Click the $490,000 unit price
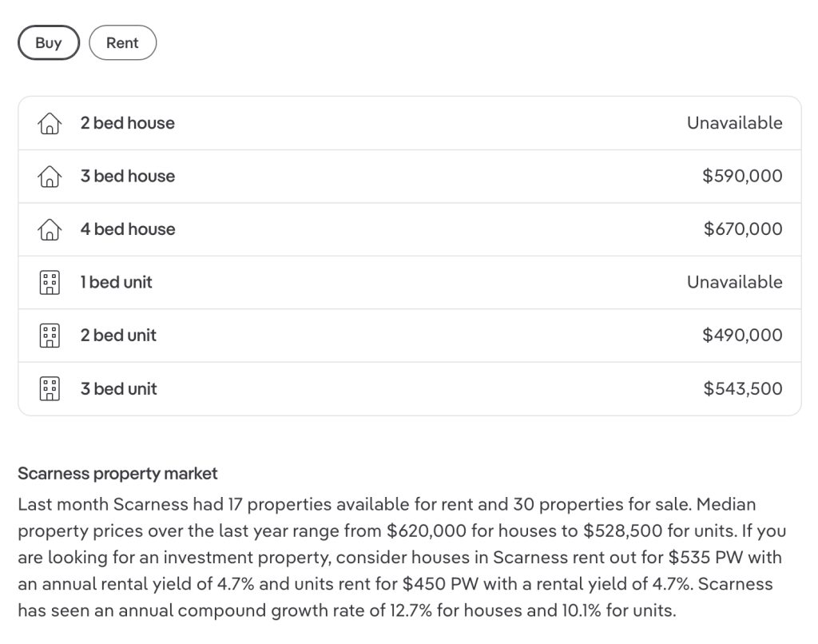 [x=742, y=335]
